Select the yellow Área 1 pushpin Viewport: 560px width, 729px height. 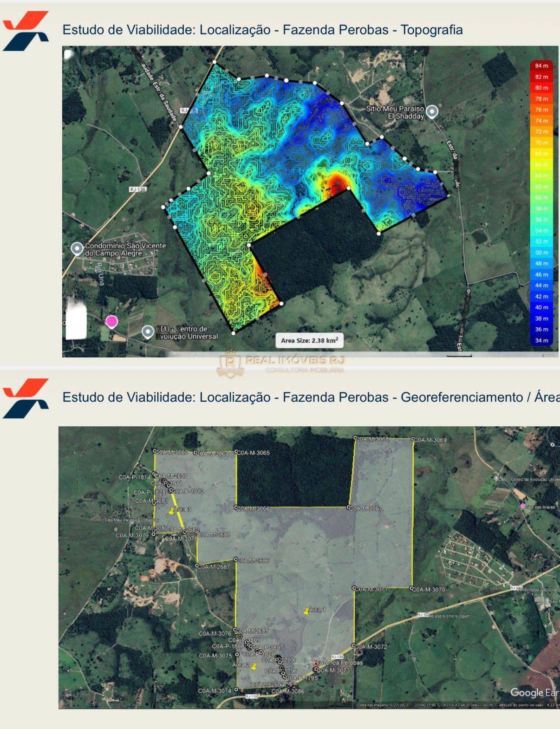(306, 611)
